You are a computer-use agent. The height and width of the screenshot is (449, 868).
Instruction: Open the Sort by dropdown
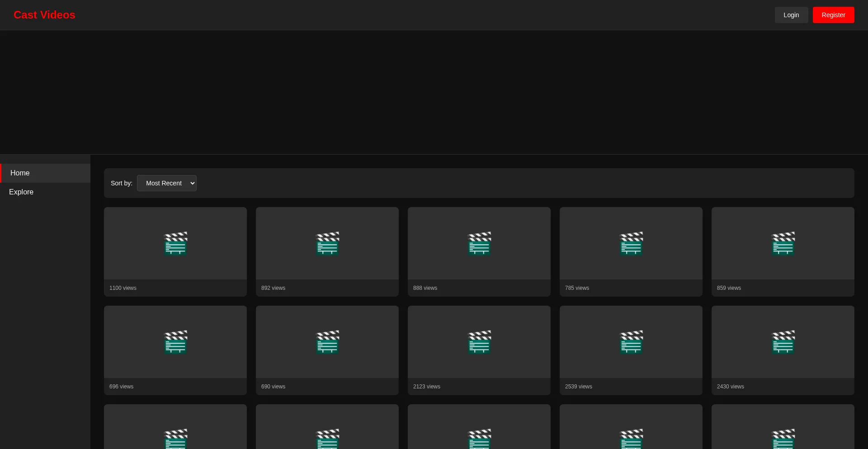point(167,183)
